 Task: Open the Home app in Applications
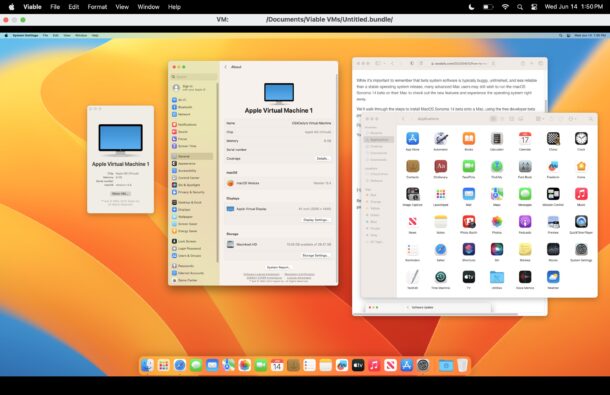coord(581,166)
